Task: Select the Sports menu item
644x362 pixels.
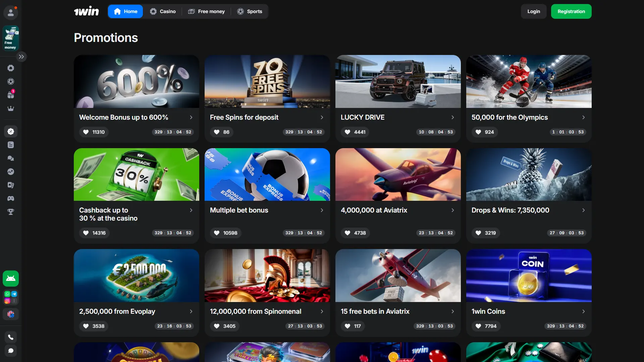Action: tap(250, 11)
